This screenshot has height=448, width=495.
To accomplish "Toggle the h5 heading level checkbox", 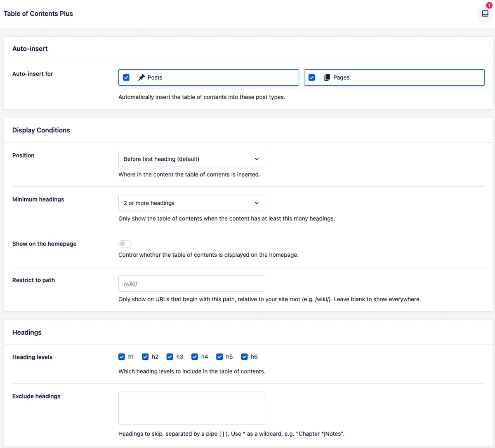I will 219,357.
